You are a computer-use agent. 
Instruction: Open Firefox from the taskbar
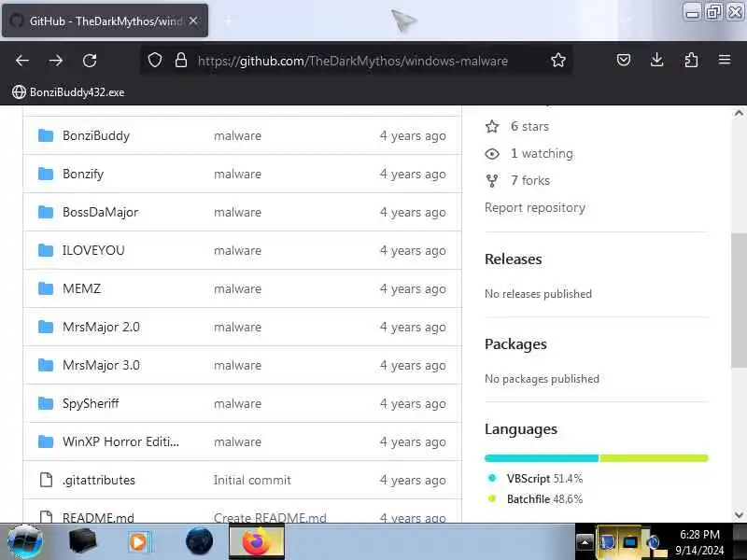coord(257,541)
